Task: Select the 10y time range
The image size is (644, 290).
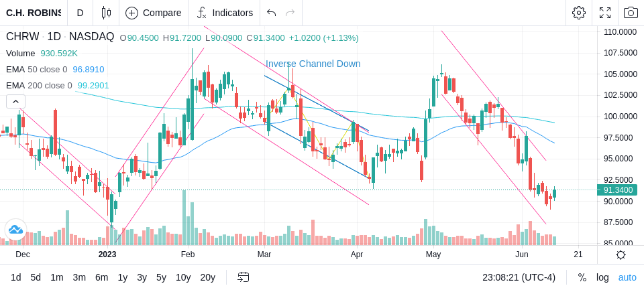Action: coord(183,277)
